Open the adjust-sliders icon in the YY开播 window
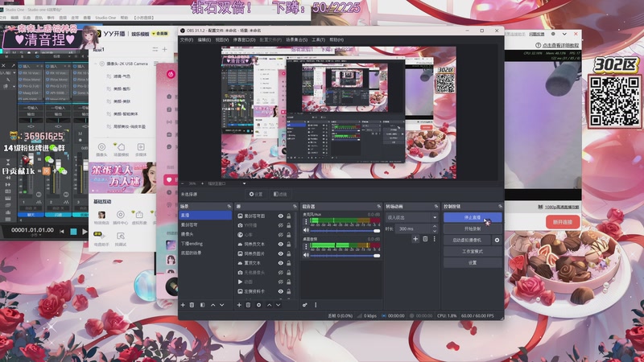 click(155, 49)
